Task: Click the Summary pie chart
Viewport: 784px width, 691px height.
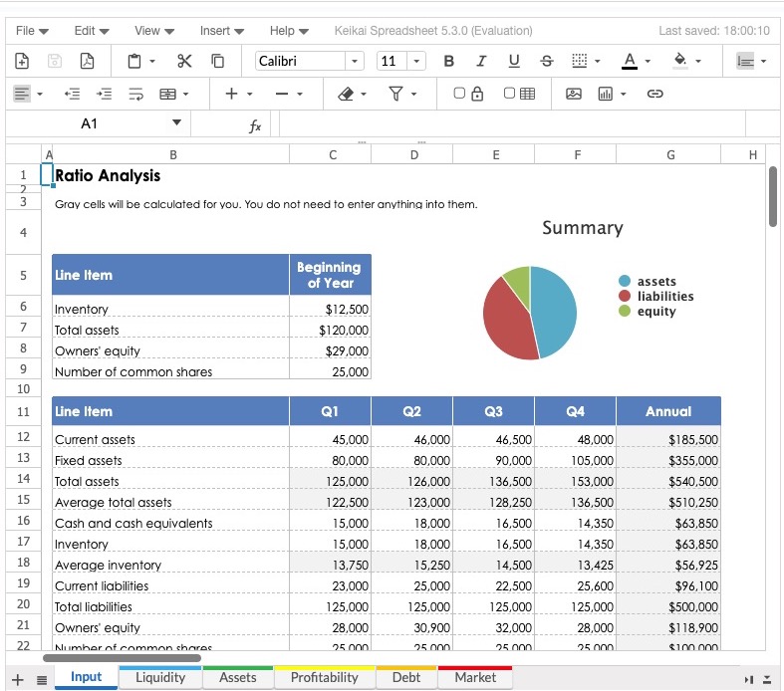Action: click(x=530, y=313)
